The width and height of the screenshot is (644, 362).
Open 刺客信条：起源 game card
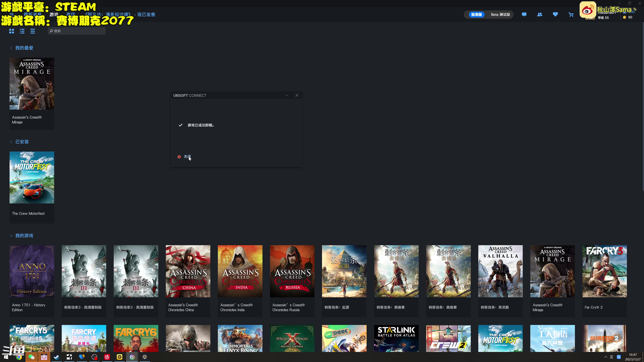(x=344, y=281)
